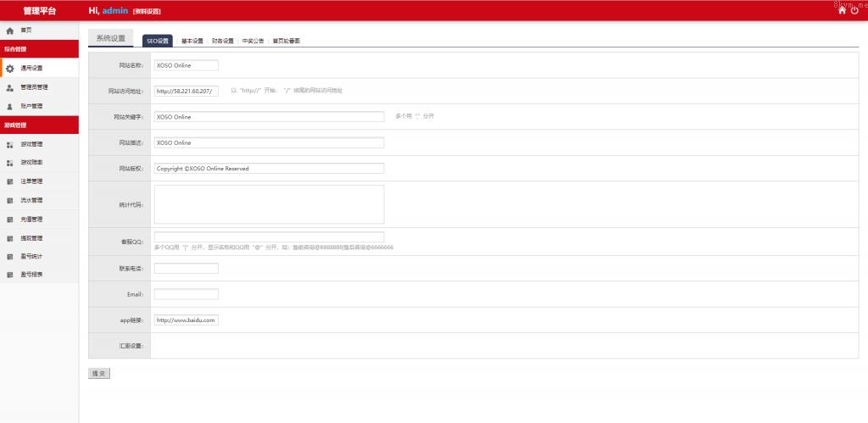
Task: Click the list icon next to 注单管理
Action: (10, 181)
